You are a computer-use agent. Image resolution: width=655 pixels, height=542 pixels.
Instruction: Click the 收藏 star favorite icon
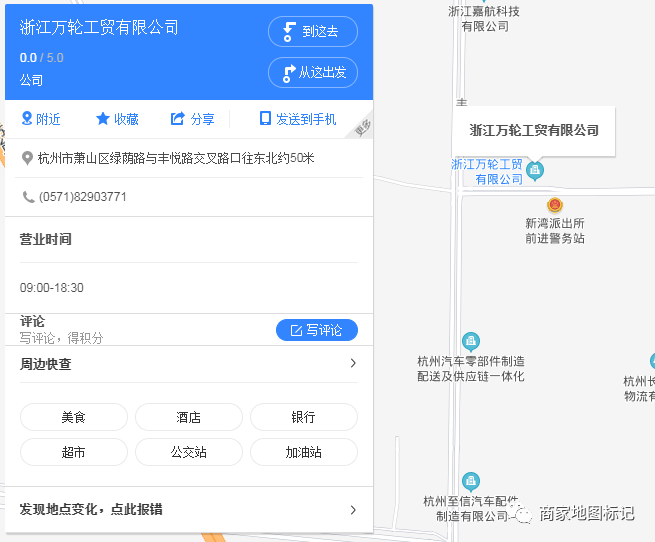pos(102,119)
